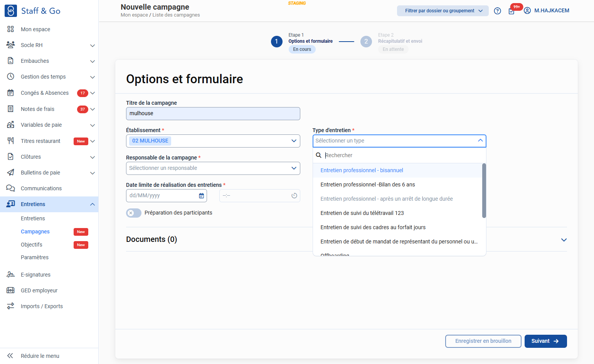
Task: Open Campagnes in the sidebar submenu
Action: (x=35, y=231)
